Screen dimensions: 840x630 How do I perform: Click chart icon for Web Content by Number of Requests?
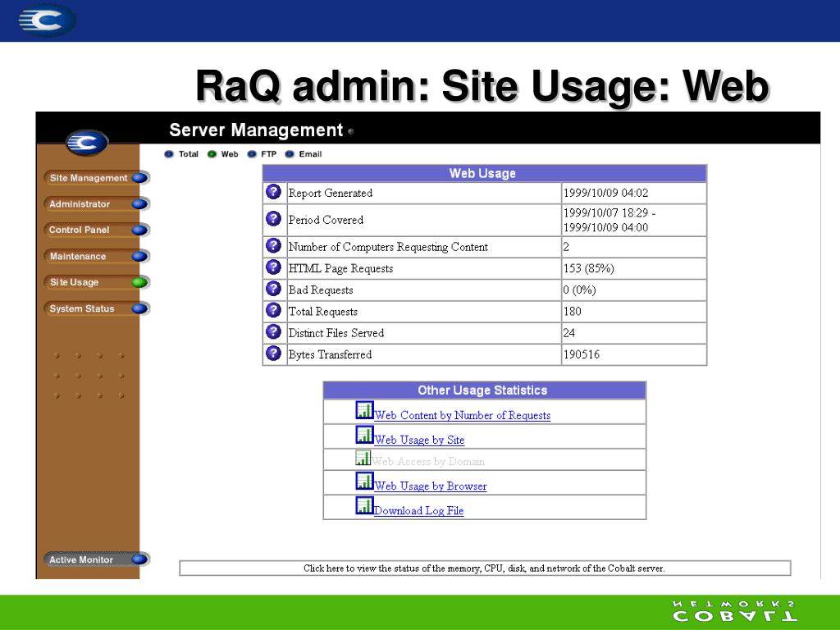pos(364,410)
